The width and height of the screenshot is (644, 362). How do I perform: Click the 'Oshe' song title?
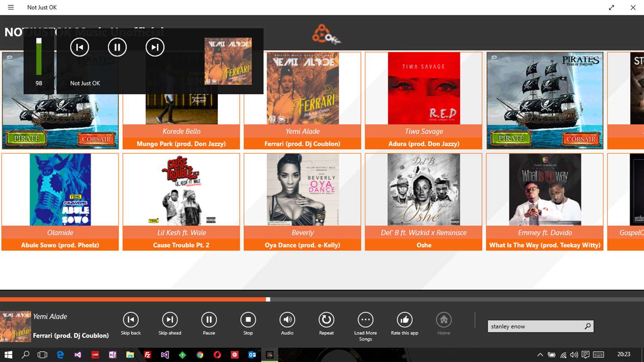pyautogui.click(x=424, y=245)
